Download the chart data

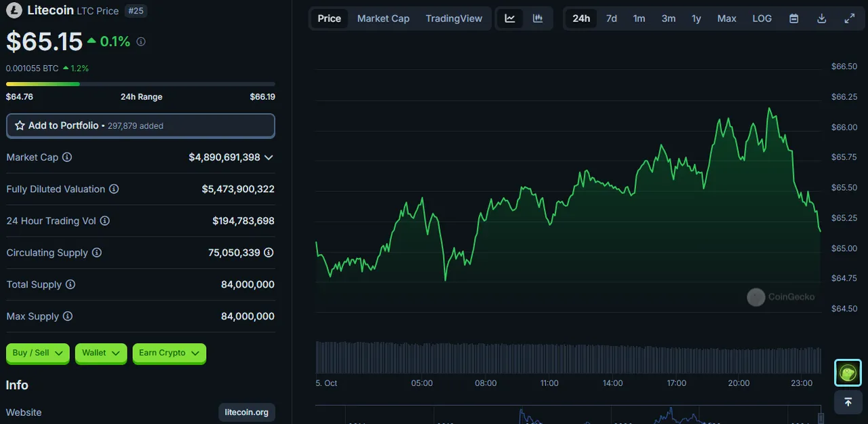(x=822, y=18)
